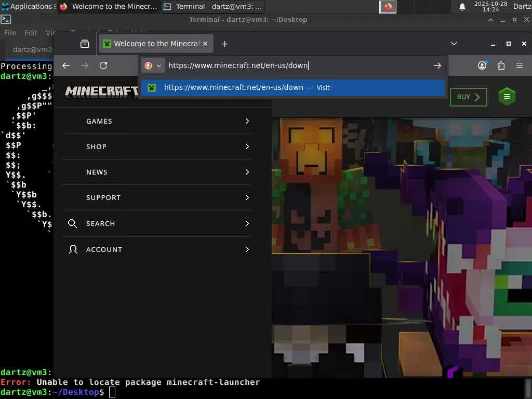Screen dimensions: 532x399
Task: Click the Terminal titlebar roll-up arrow
Action: click(490, 20)
